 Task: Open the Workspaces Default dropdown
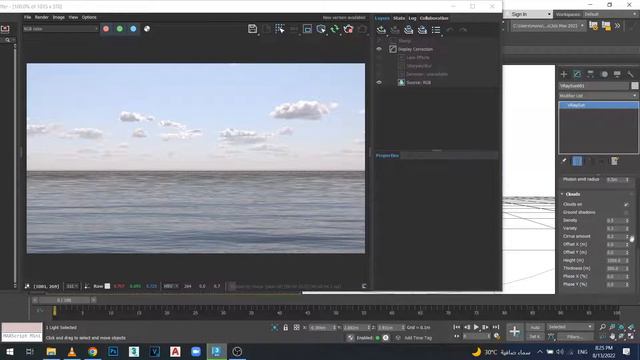(x=610, y=14)
